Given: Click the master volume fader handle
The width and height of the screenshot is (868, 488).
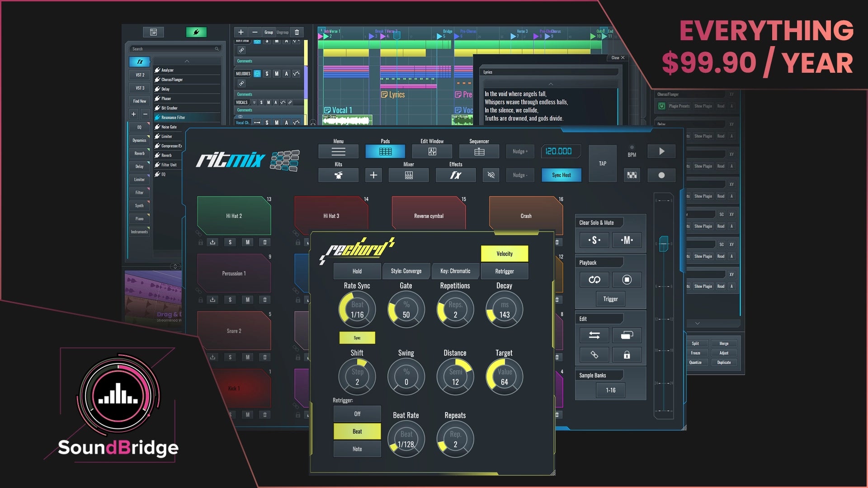Looking at the screenshot, I should [x=663, y=244].
